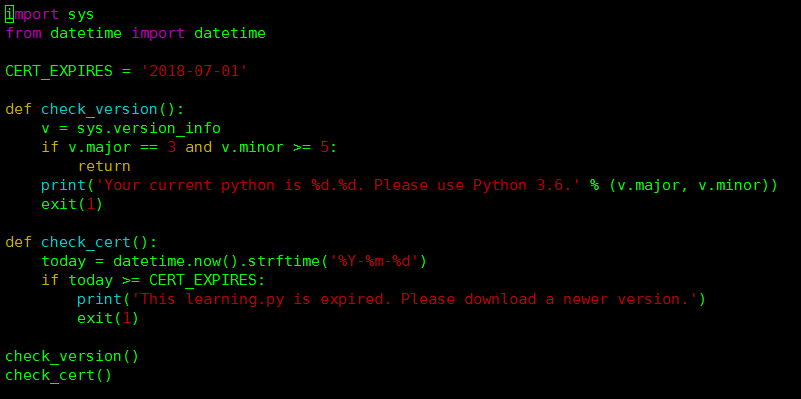
Task: Click the cursor on 'import sys' line
Action: (x=9, y=15)
